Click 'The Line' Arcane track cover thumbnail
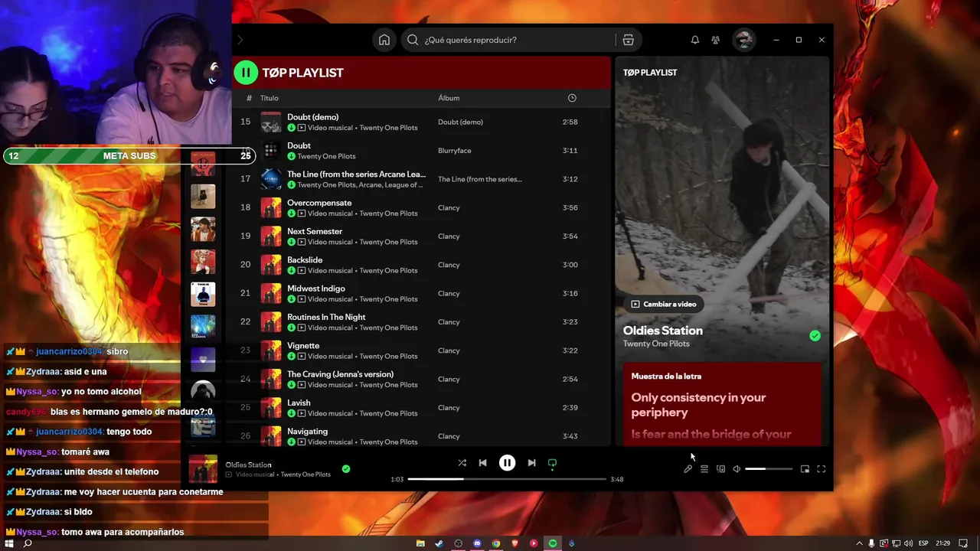 271,179
